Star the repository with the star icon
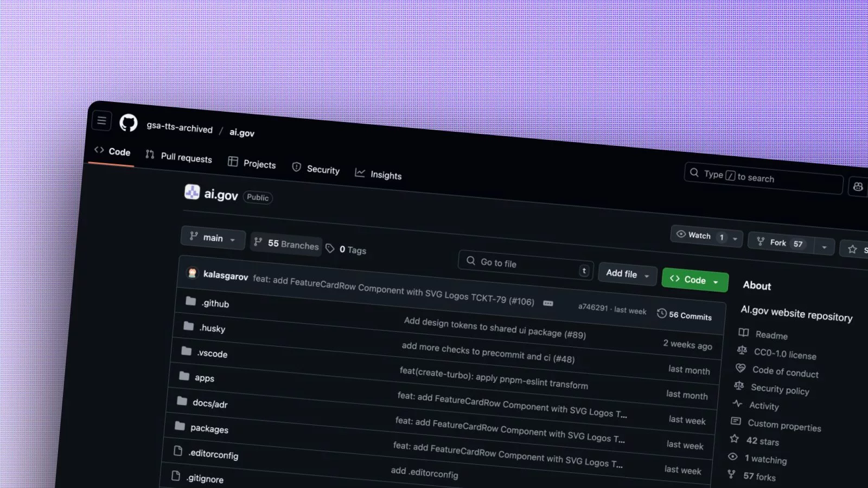868x488 pixels. point(852,249)
